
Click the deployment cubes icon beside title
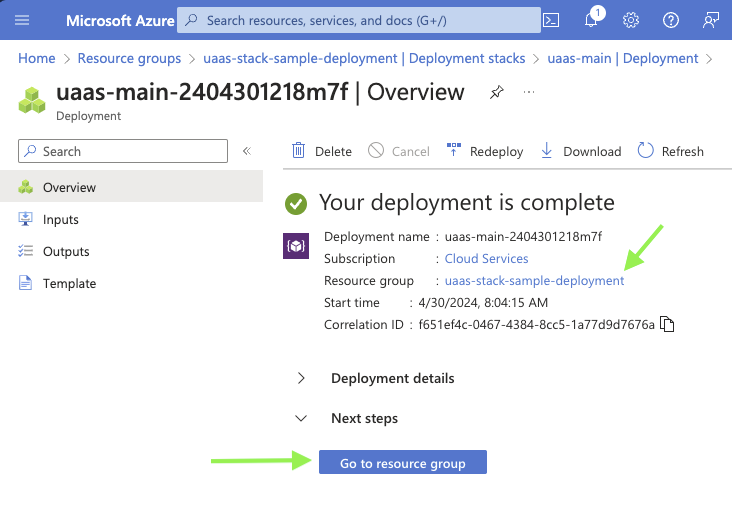[32, 100]
